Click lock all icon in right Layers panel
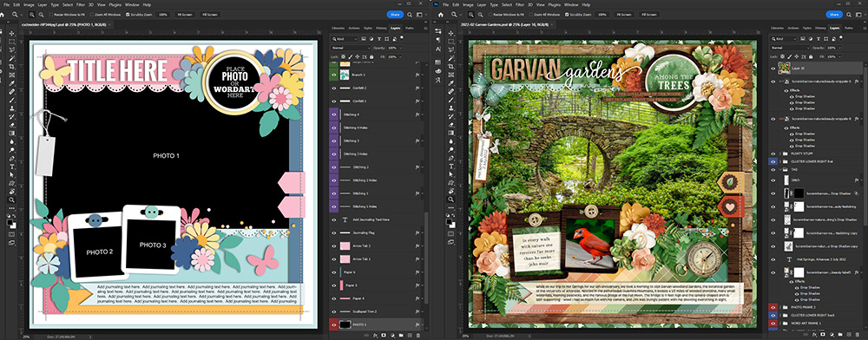Screen dimensions: 868x340 point(811,57)
